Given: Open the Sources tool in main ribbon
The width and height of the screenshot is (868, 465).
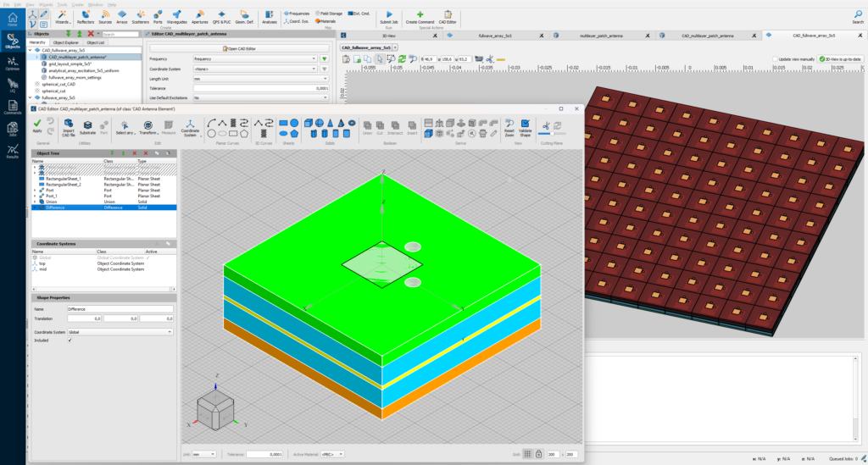Looking at the screenshot, I should 105,17.
